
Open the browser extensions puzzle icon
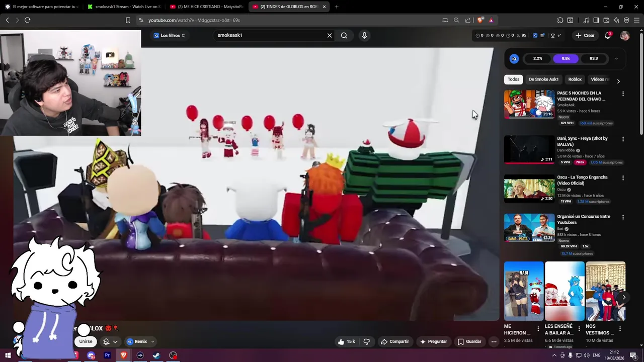(560, 20)
